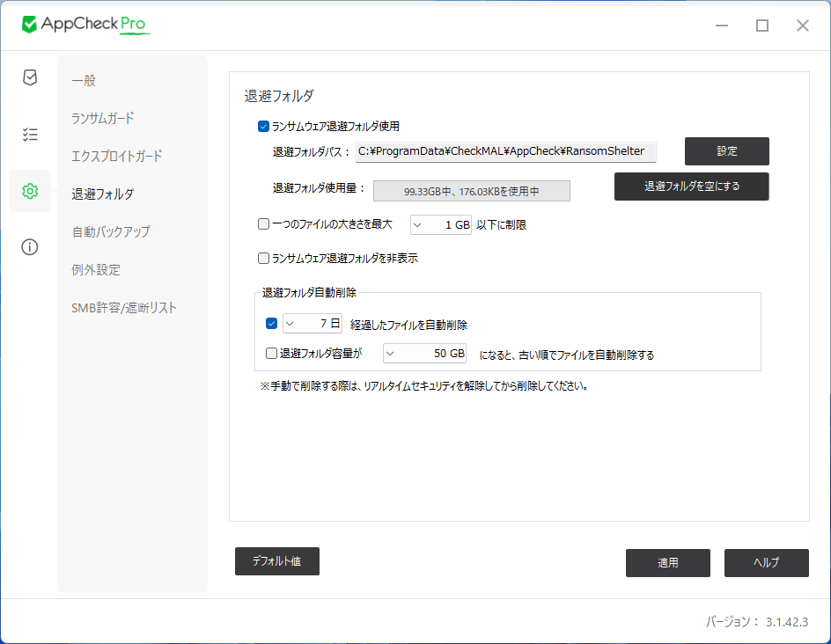Viewport: 831px width, 644px height.
Task: Maximize the AppCheck Pro window
Action: click(762, 26)
